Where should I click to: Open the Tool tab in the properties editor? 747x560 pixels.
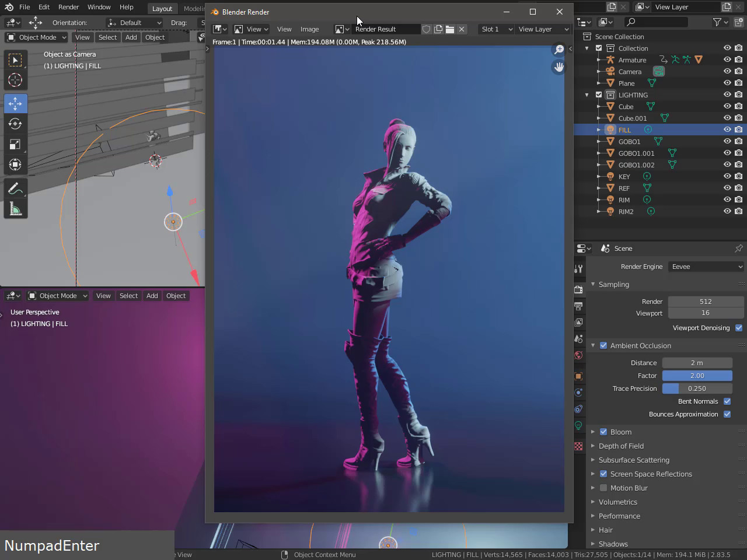[x=578, y=269]
